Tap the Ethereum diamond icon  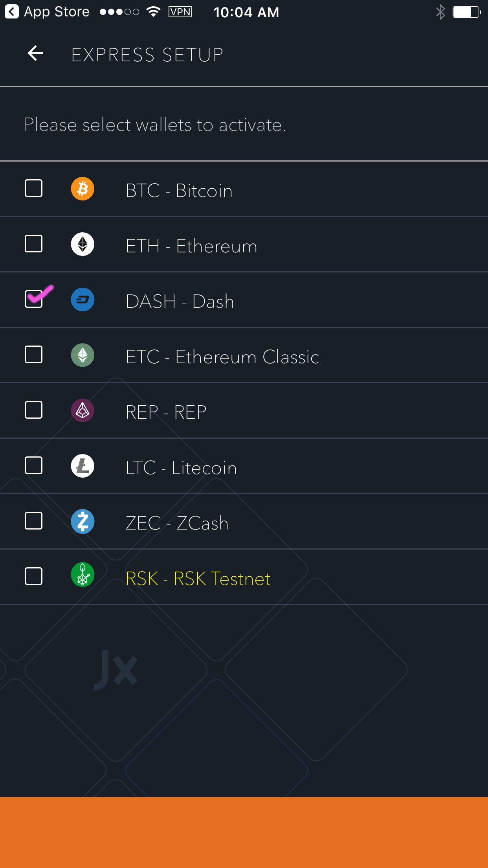83,245
